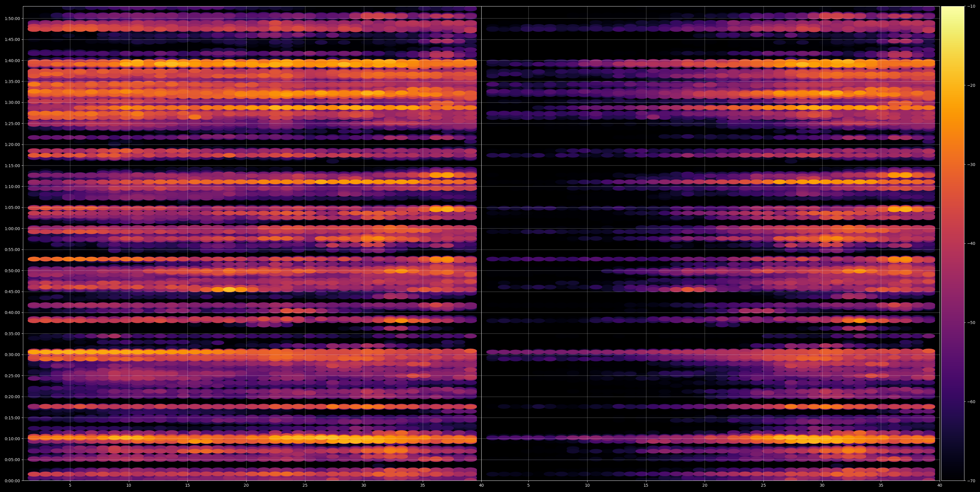Click the '1:40:00' y-axis tick label
This screenshot has width=980, height=492.
tap(13, 61)
